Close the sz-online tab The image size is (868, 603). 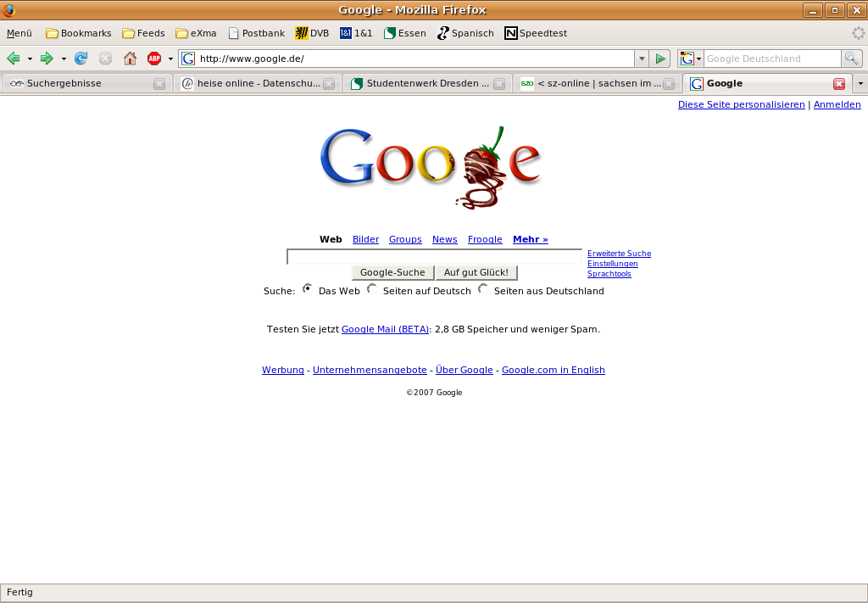point(669,84)
